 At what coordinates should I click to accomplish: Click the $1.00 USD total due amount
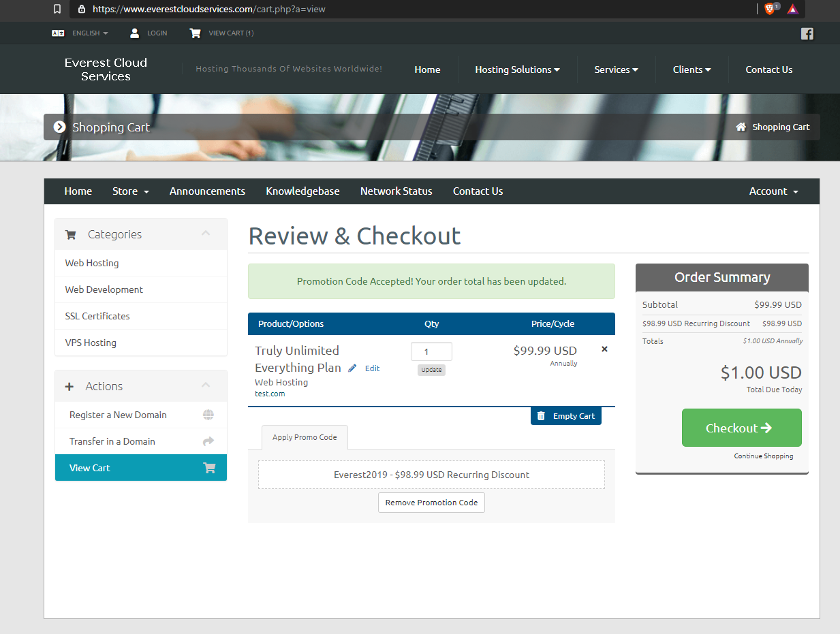point(761,373)
